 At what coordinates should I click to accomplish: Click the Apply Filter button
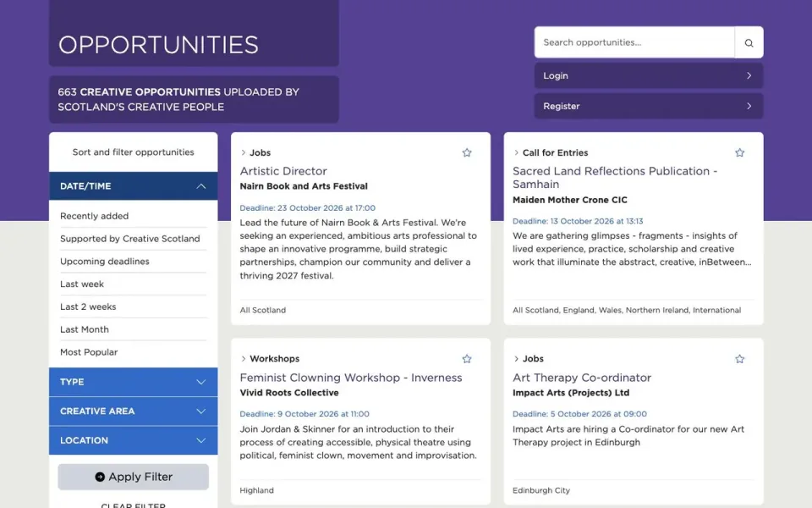pyautogui.click(x=133, y=477)
